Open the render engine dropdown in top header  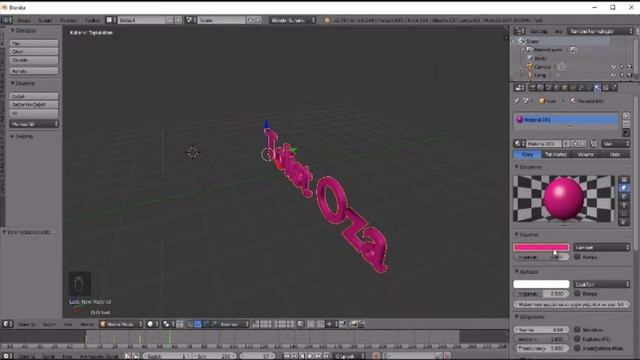tap(293, 20)
